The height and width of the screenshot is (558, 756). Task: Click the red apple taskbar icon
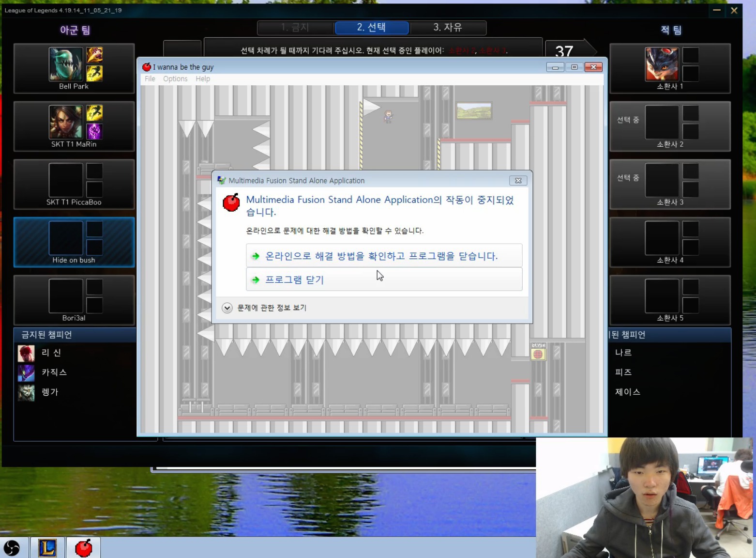tap(83, 548)
